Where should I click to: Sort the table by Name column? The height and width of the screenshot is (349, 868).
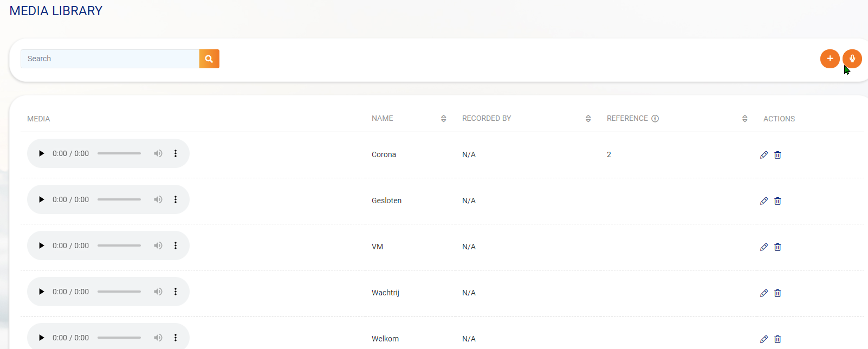(443, 119)
